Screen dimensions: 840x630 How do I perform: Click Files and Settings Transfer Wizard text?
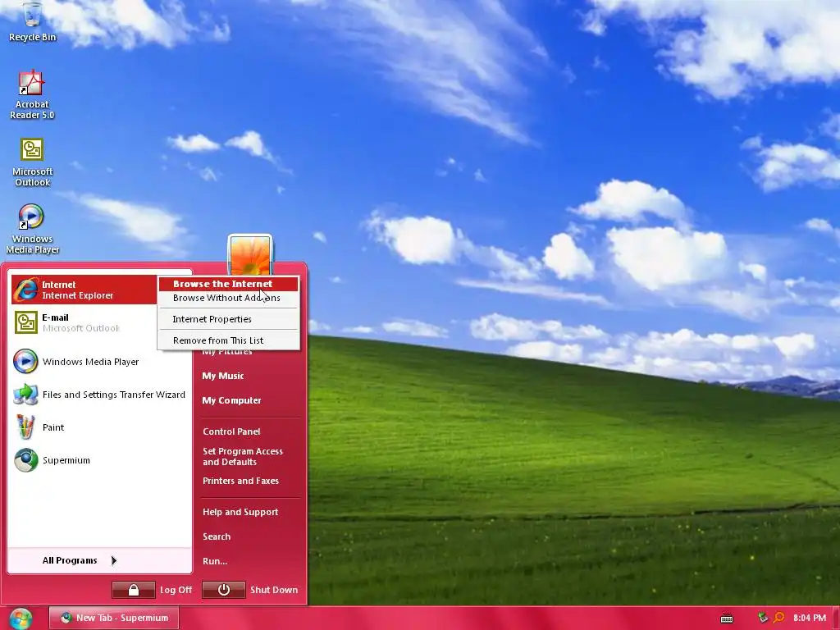click(x=113, y=395)
